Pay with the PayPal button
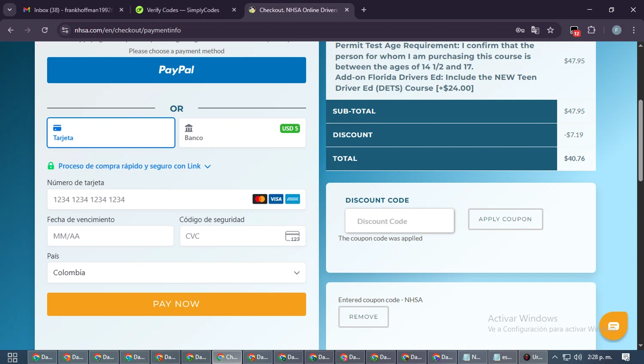 (176, 70)
